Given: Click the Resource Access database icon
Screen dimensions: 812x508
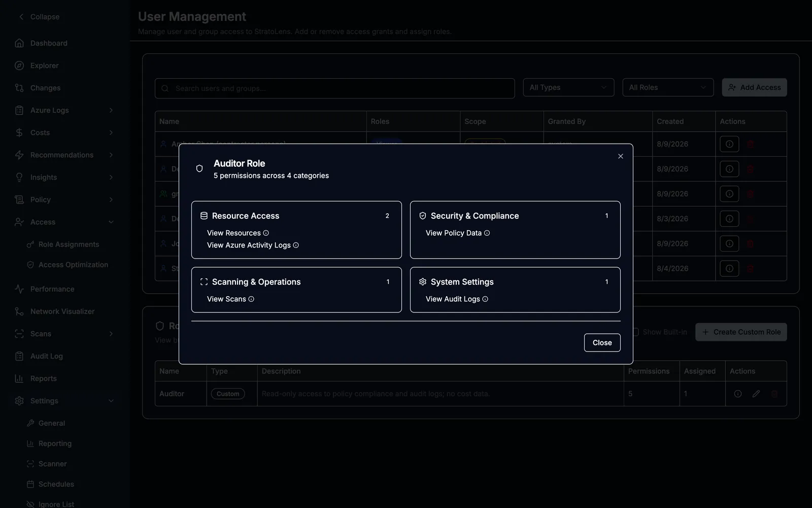Looking at the screenshot, I should coord(204,216).
